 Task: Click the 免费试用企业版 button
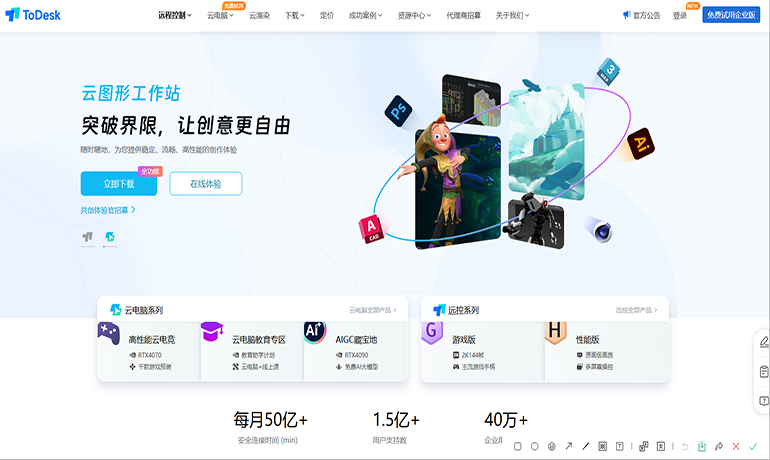pos(731,15)
